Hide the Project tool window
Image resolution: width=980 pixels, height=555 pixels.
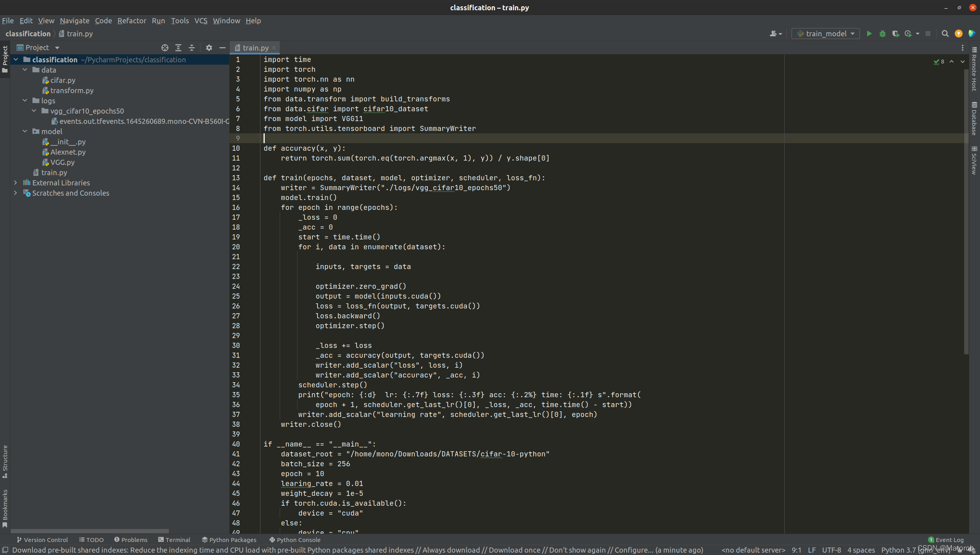(223, 48)
